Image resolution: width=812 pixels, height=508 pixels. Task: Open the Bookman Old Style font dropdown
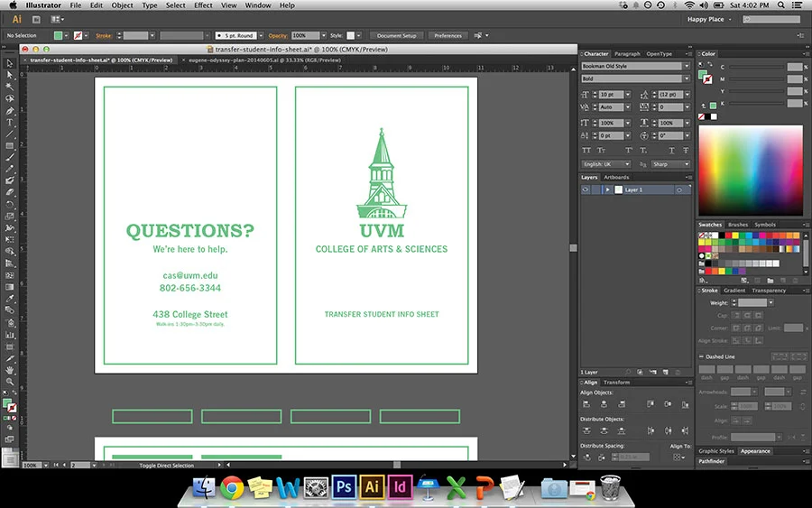coord(687,66)
